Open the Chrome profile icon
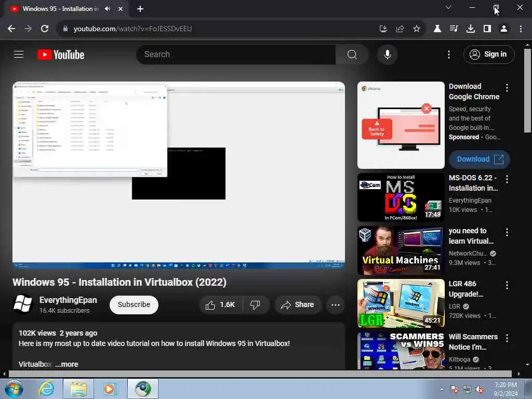532x399 pixels. [504, 29]
